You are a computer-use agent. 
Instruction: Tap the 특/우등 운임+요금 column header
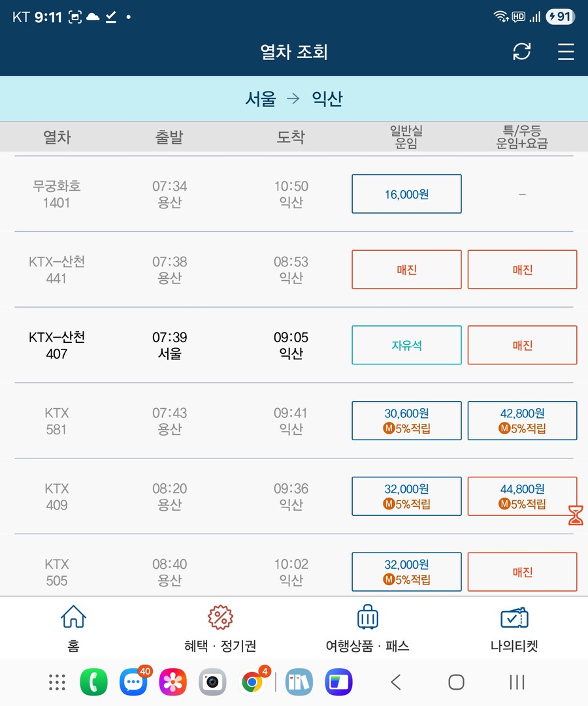[x=522, y=137]
